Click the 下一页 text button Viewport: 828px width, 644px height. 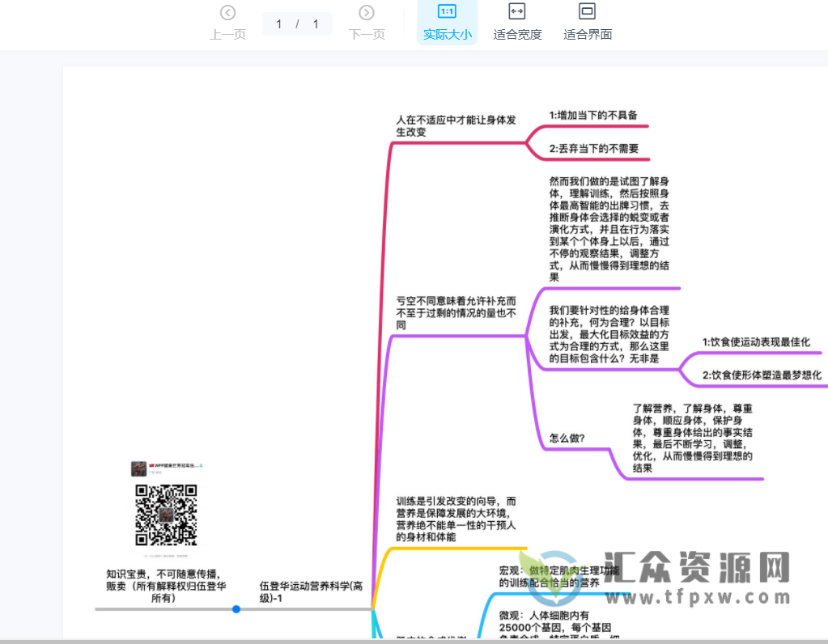(x=367, y=35)
